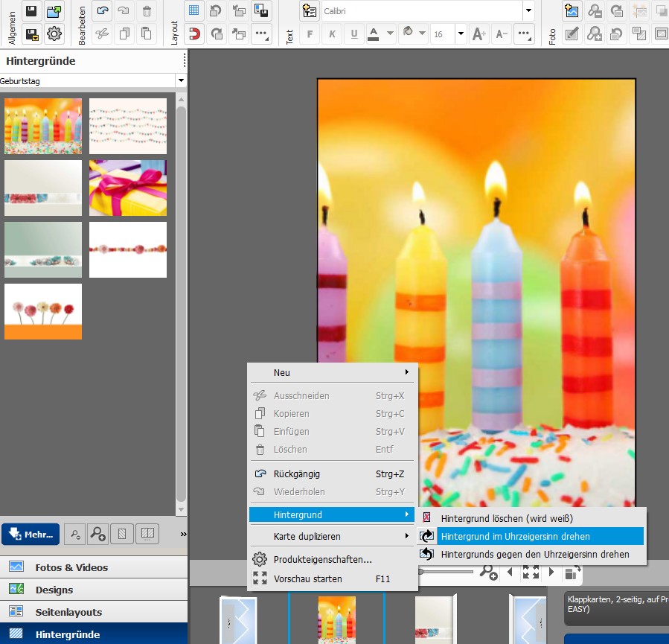
Task: Open the font size 16 dropdown
Action: pyautogui.click(x=461, y=34)
